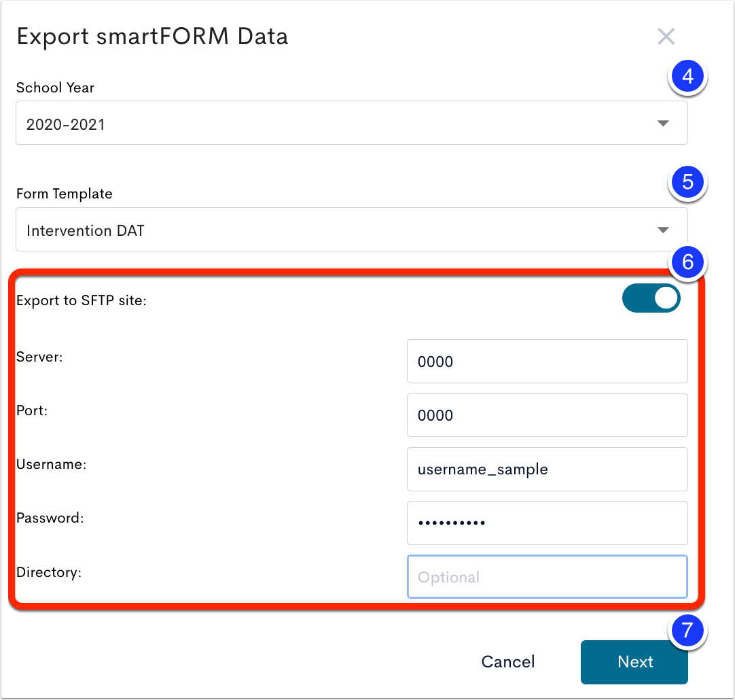This screenshot has height=700, width=735.
Task: Click the Server input containing 0000
Action: pos(547,361)
